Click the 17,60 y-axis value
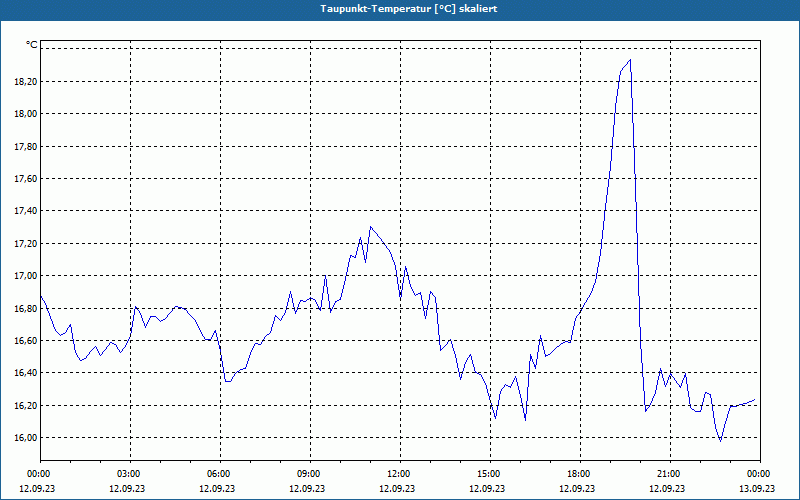Viewport: 800px width, 500px height. point(28,179)
